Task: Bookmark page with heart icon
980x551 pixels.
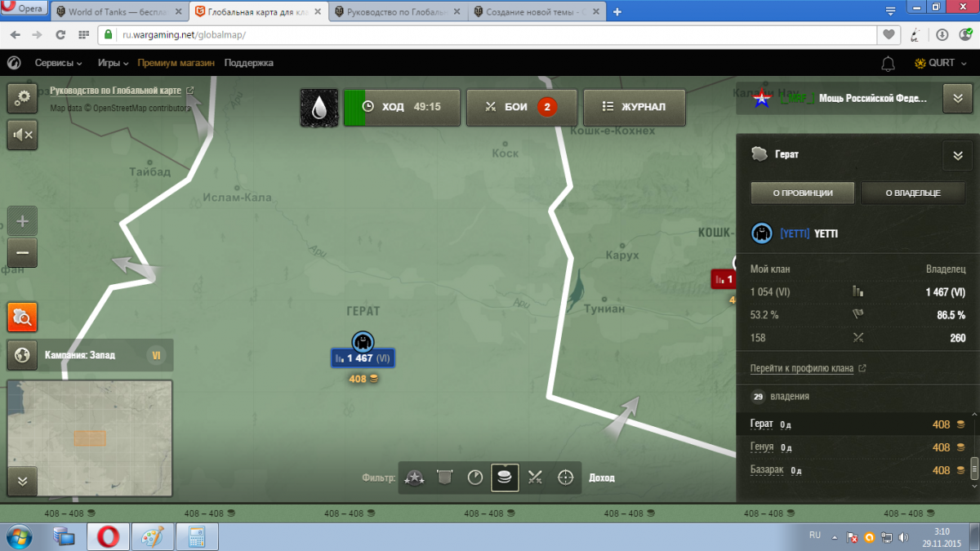Action: click(x=889, y=35)
